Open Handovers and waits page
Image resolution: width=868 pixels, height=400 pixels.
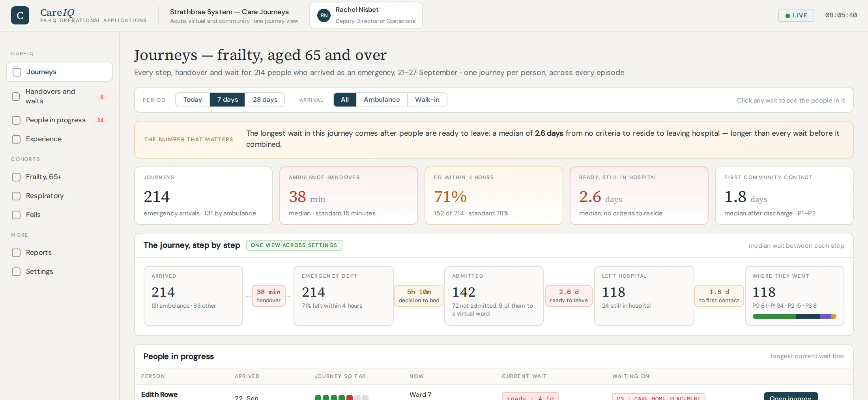pyautogui.click(x=60, y=96)
